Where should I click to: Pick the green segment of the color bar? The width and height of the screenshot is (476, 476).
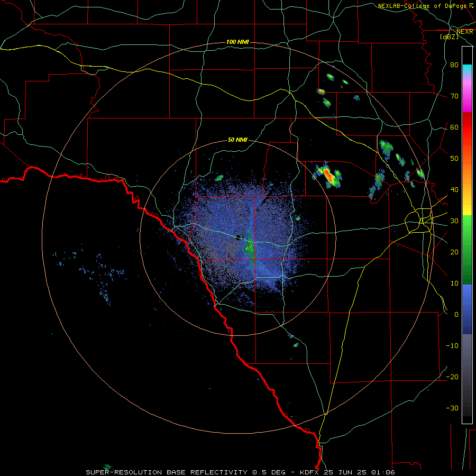click(x=467, y=250)
